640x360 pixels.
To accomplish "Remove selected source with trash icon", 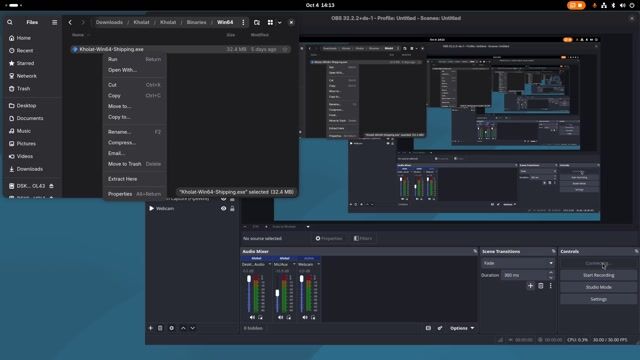I will 160,328.
